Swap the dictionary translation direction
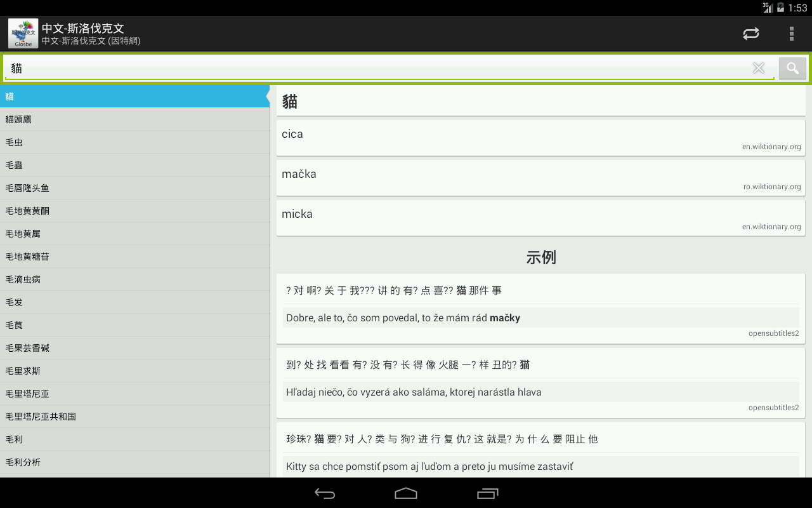812x508 pixels. [x=751, y=34]
